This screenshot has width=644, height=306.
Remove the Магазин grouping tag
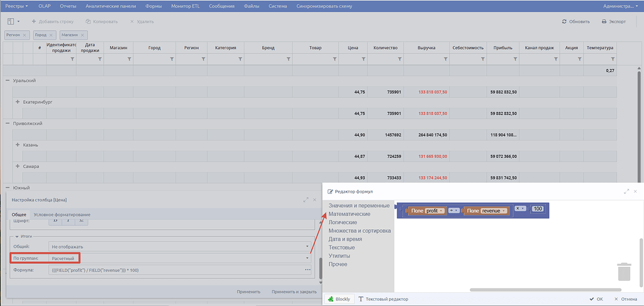point(82,35)
